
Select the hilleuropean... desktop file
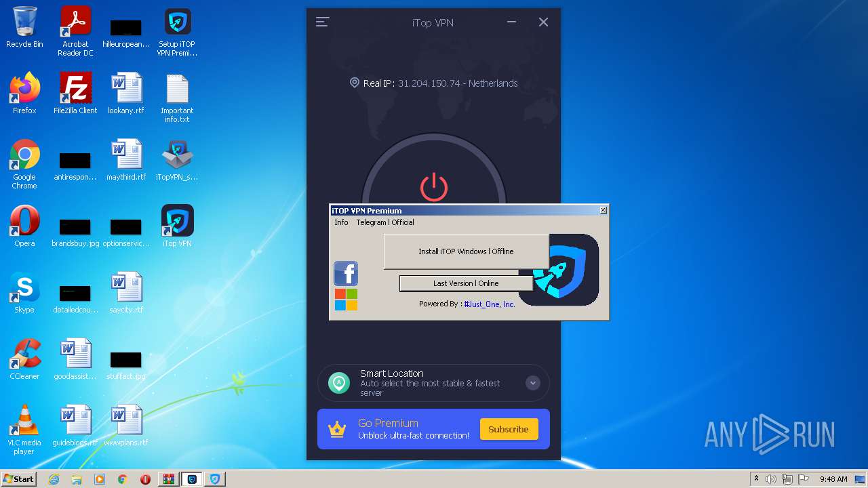pyautogui.click(x=126, y=33)
